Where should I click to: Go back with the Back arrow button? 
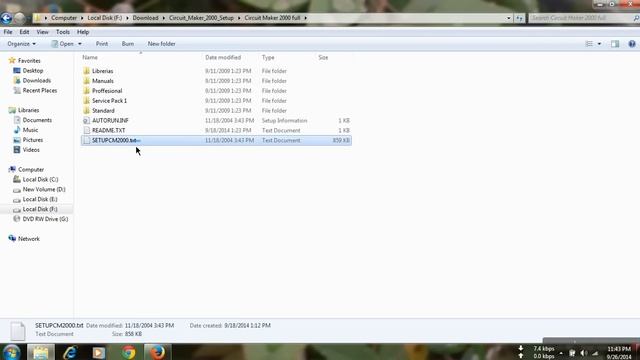pyautogui.click(x=7, y=18)
